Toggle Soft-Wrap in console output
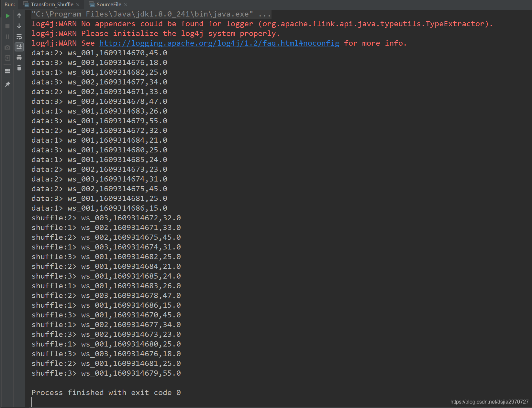Image resolution: width=532 pixels, height=408 pixels. [x=19, y=37]
